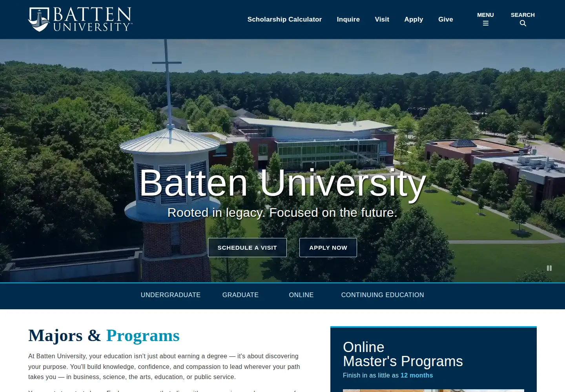Click the 'Rooted in legacy' tagline
The width and height of the screenshot is (565, 392).
(282, 212)
